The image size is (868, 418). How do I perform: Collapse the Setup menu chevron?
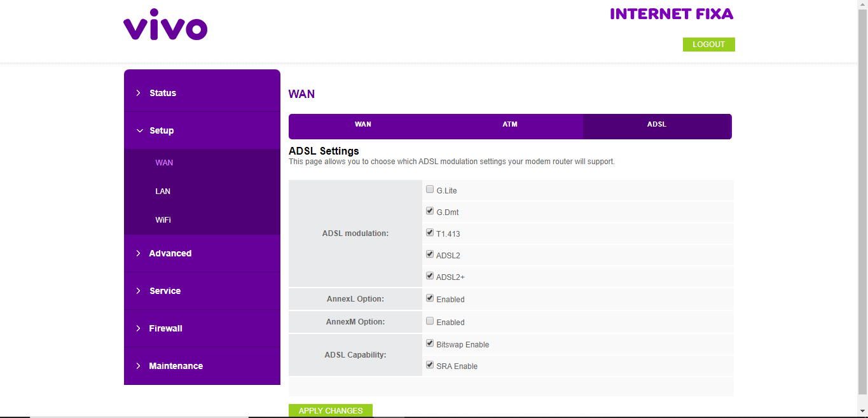click(x=139, y=130)
